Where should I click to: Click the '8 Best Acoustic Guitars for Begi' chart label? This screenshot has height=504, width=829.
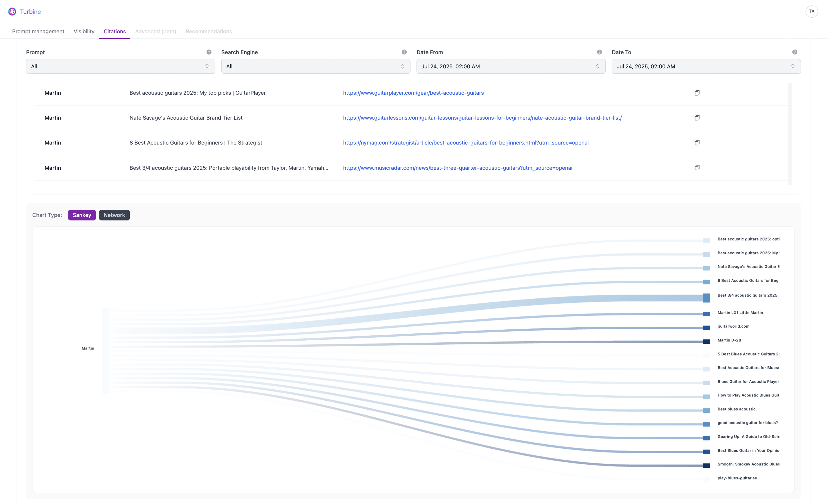pos(748,280)
